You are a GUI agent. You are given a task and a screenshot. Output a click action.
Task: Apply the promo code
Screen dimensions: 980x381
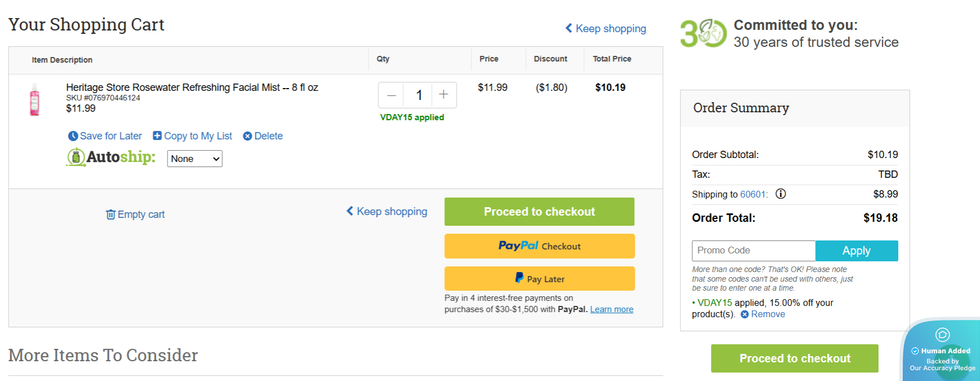tap(856, 251)
